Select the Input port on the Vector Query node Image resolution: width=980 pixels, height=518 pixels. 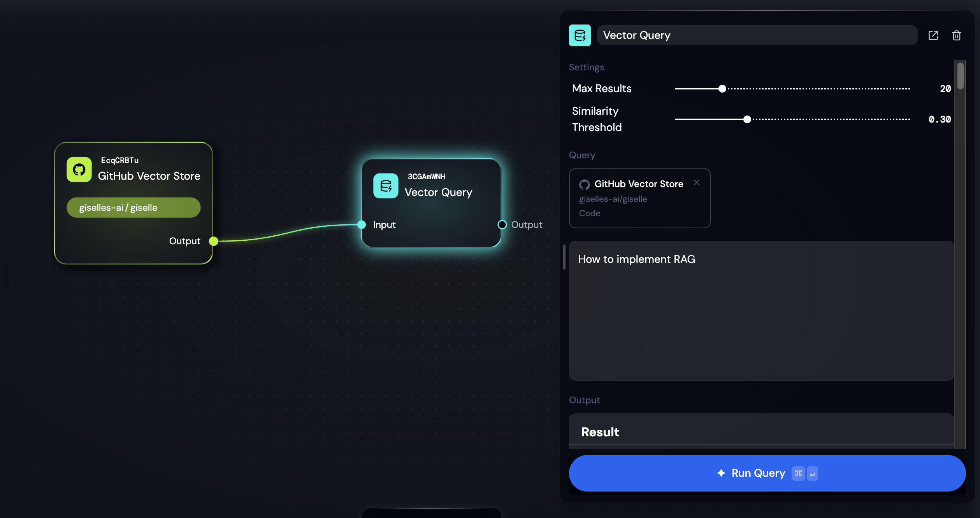(x=361, y=224)
